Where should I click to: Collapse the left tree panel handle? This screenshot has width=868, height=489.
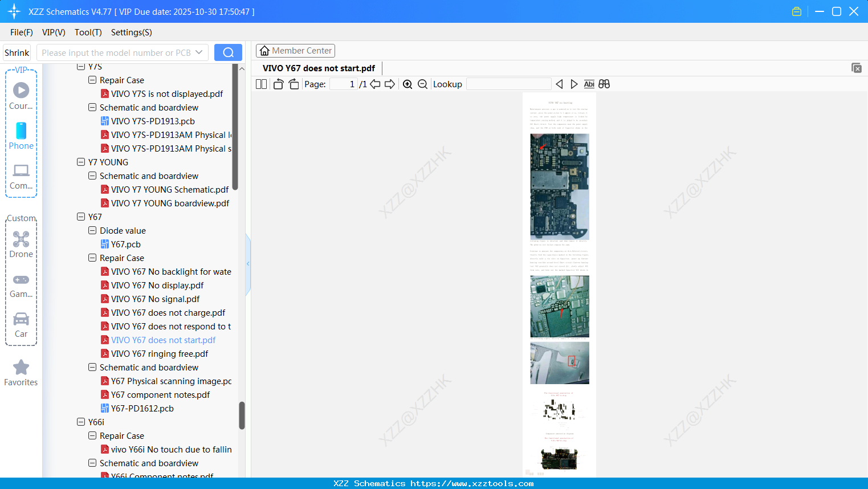248,264
